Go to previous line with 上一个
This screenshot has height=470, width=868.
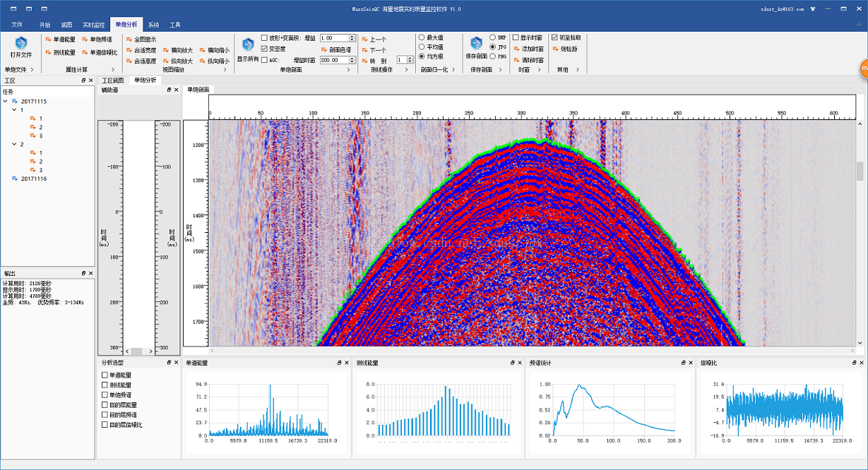click(374, 40)
